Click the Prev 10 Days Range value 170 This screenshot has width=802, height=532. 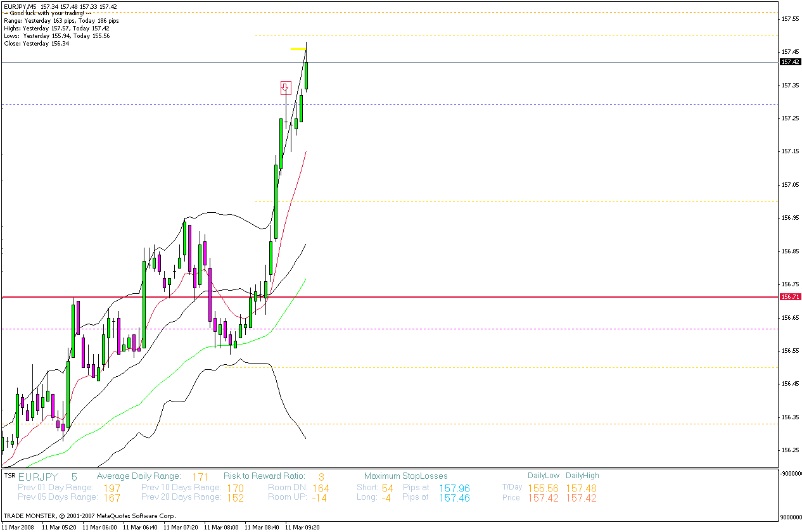point(235,488)
